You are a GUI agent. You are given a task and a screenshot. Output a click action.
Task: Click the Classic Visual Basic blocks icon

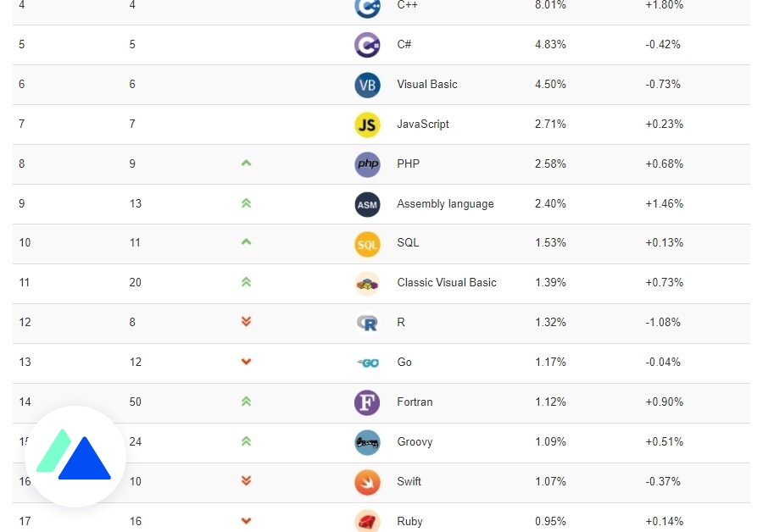(x=367, y=284)
